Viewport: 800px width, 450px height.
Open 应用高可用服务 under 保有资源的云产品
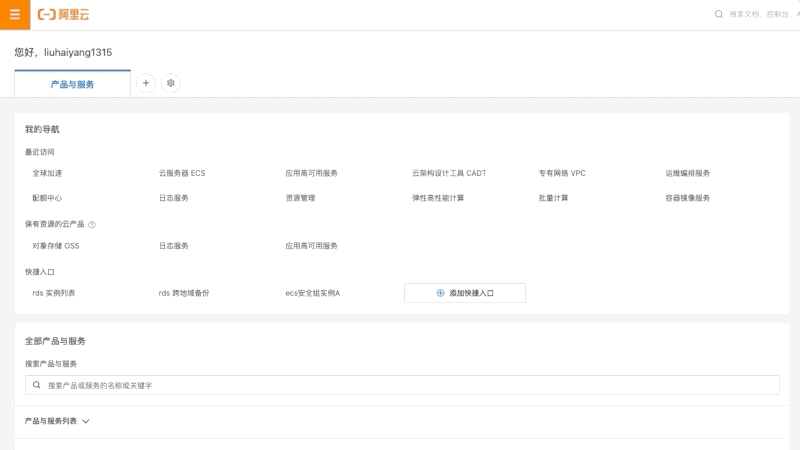(311, 246)
